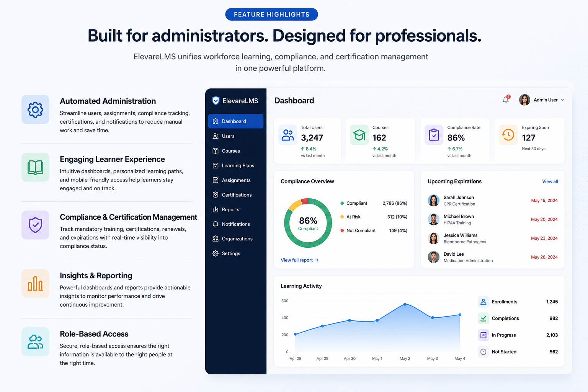Click Jessica Williams' avatar
Screen dimensions: 588x392
pos(433,238)
